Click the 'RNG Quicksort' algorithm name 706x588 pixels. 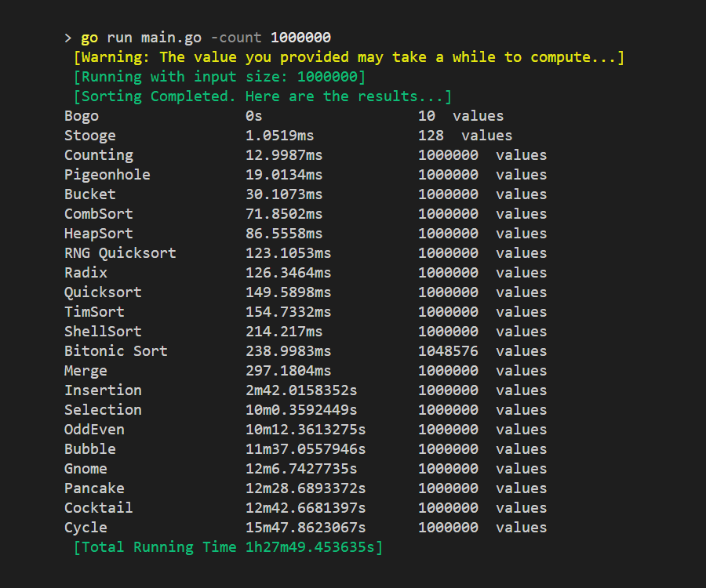(120, 253)
